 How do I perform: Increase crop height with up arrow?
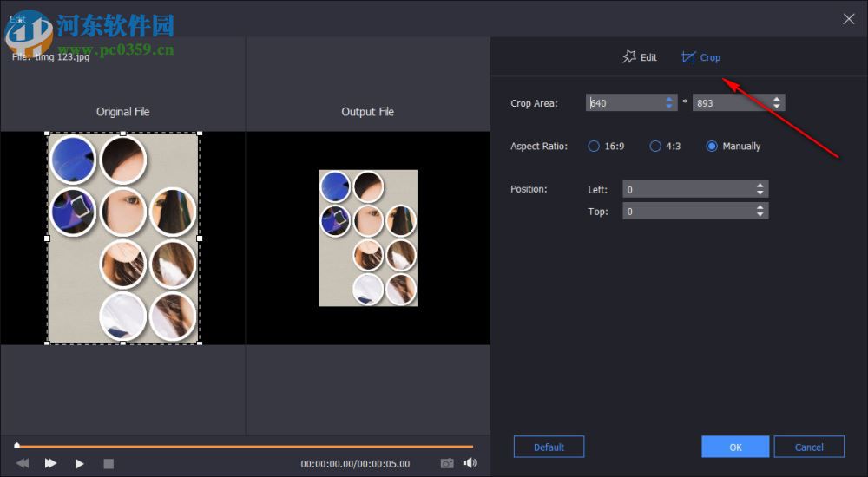click(777, 99)
